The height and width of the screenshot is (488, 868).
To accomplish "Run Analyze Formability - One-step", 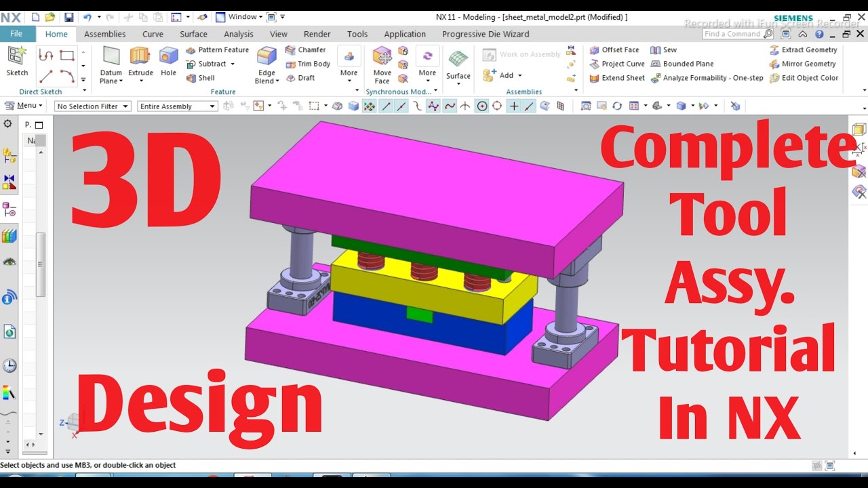I will tap(707, 78).
